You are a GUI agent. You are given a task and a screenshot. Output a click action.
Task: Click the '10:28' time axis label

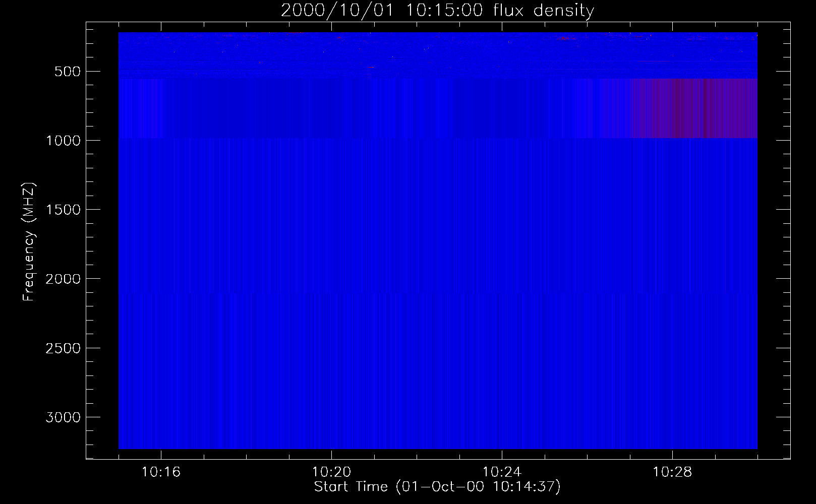[672, 472]
